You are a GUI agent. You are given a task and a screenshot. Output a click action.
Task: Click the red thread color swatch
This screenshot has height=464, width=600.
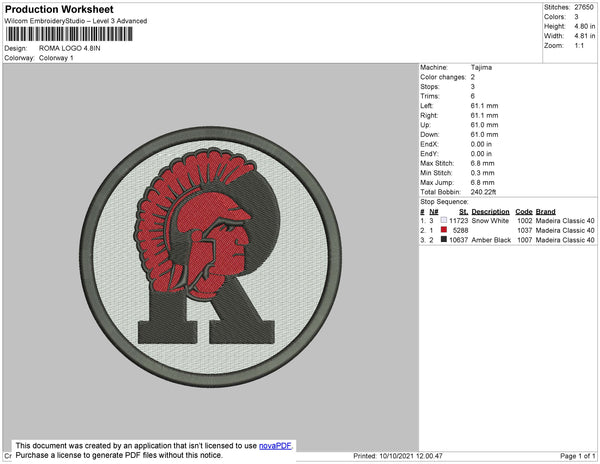pyautogui.click(x=443, y=230)
